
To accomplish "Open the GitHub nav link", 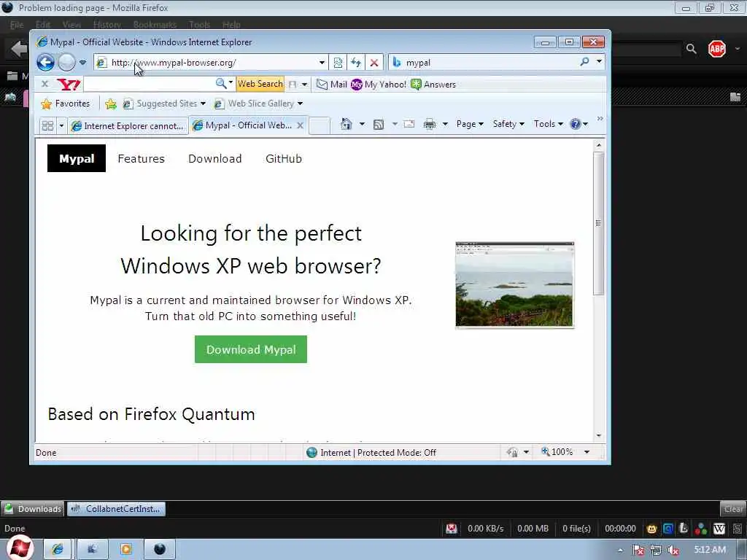I will 284,158.
